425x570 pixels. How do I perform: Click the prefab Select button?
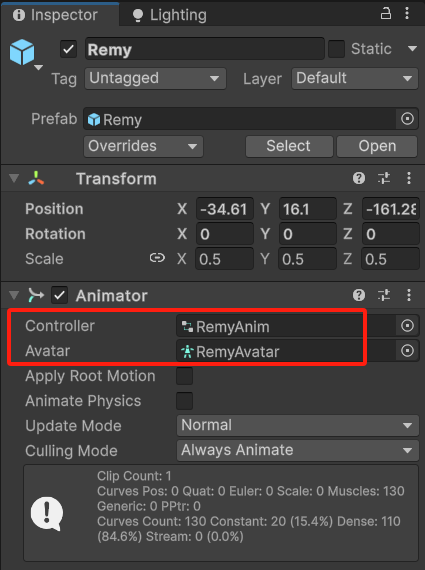click(289, 146)
